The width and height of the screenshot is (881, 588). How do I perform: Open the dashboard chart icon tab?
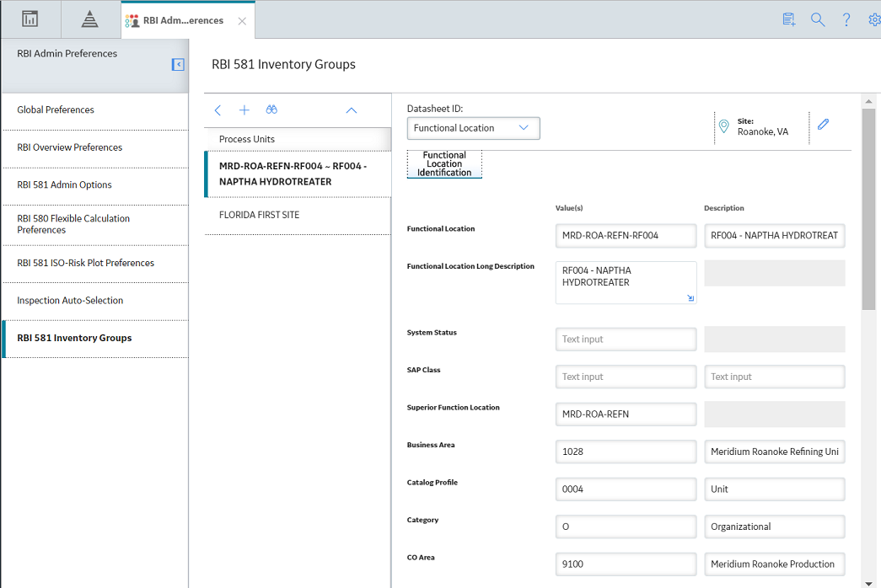(x=30, y=19)
